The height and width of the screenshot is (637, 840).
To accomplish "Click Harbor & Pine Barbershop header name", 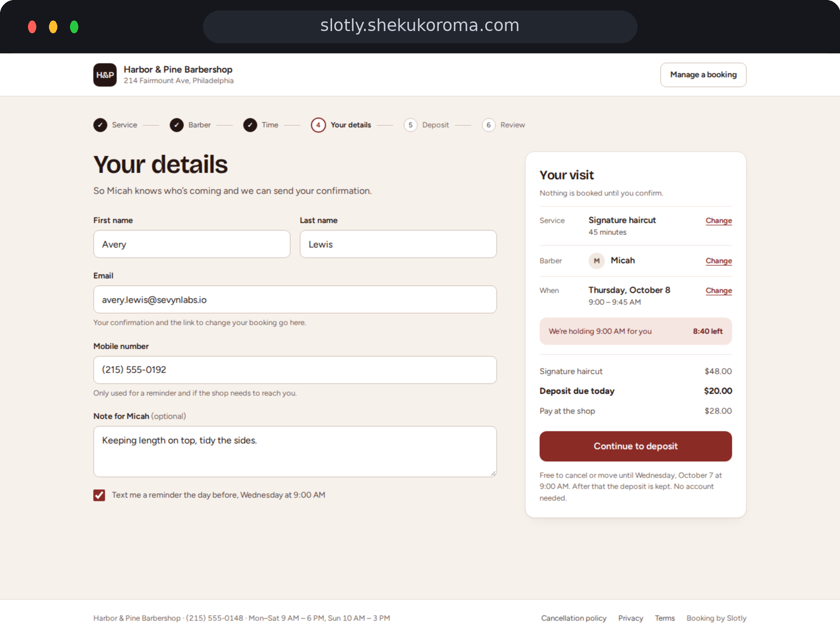I will (x=178, y=70).
